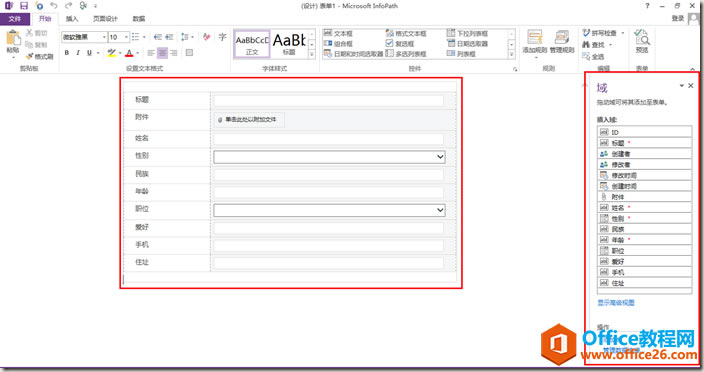Screen dimensions: 704x372
Task: Insert a 多选列表框 control
Action: point(406,54)
